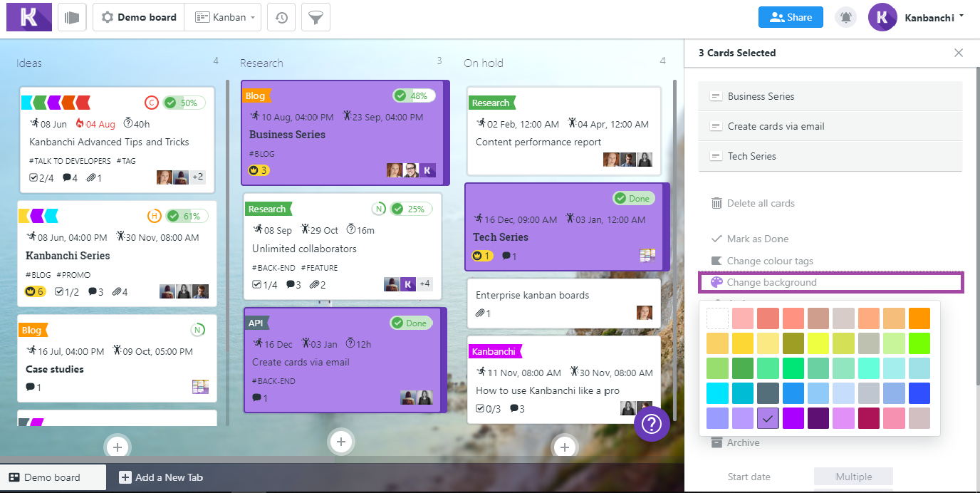980x493 pixels.
Task: Click the trash icon for Delete all cards
Action: 716,203
